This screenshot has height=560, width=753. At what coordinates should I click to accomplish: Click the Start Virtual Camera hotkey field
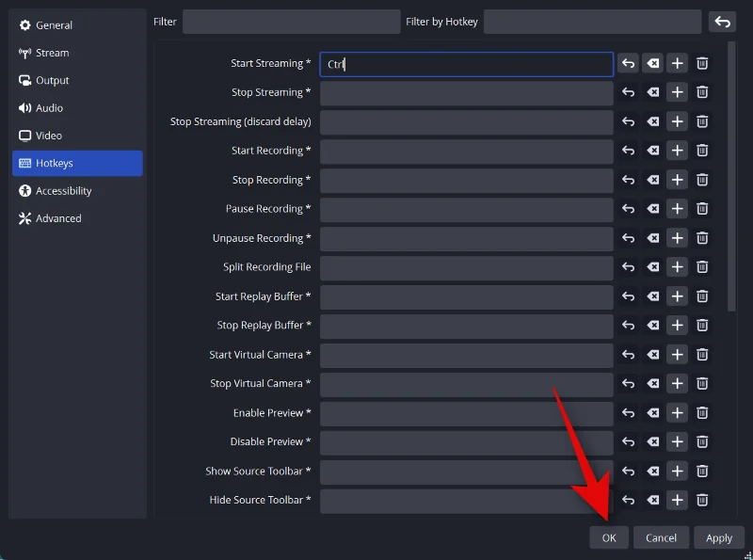click(x=466, y=355)
